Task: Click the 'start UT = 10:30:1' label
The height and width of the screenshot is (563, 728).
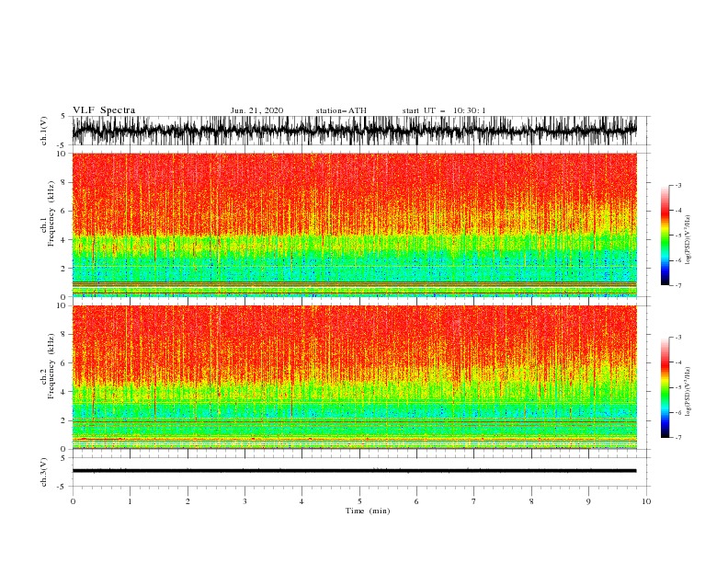Action: (x=444, y=110)
